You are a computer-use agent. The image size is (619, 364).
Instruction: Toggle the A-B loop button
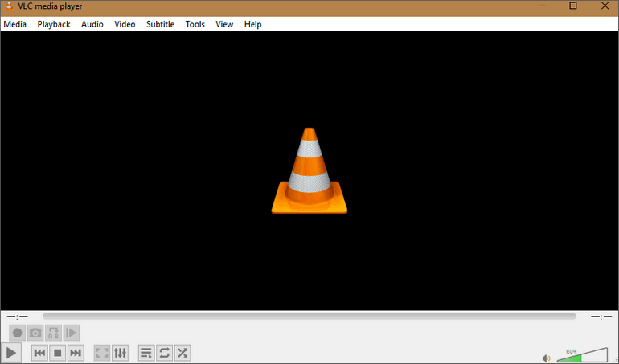(53, 333)
